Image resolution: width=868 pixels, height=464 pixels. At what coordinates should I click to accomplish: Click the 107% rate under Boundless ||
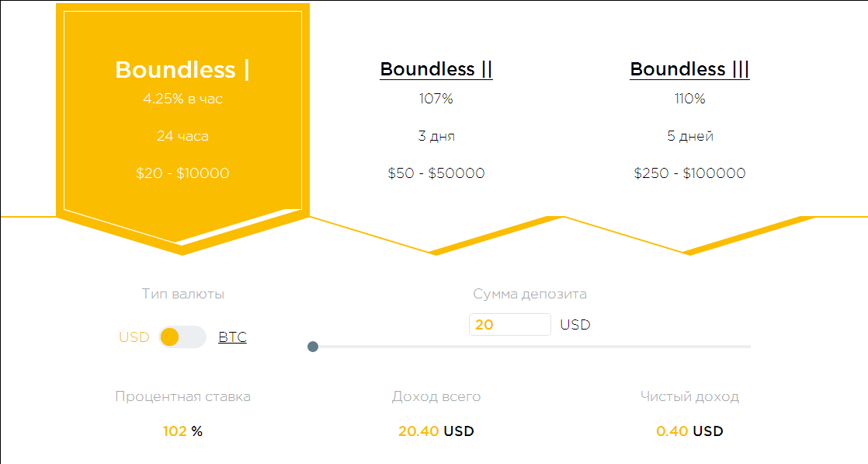tap(436, 99)
